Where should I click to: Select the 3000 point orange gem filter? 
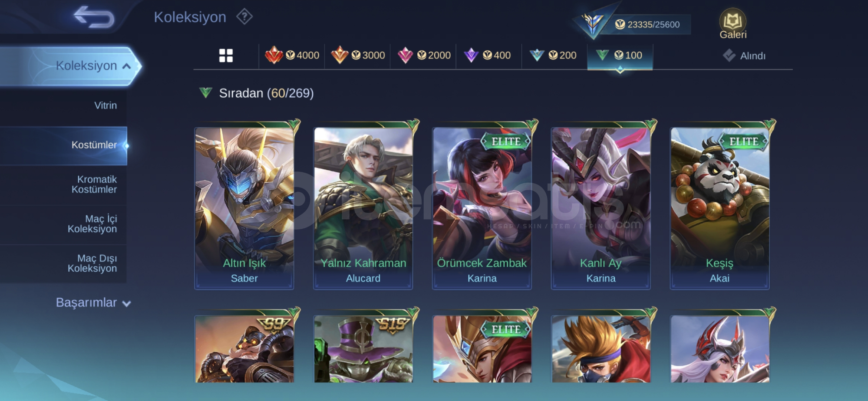coord(358,55)
